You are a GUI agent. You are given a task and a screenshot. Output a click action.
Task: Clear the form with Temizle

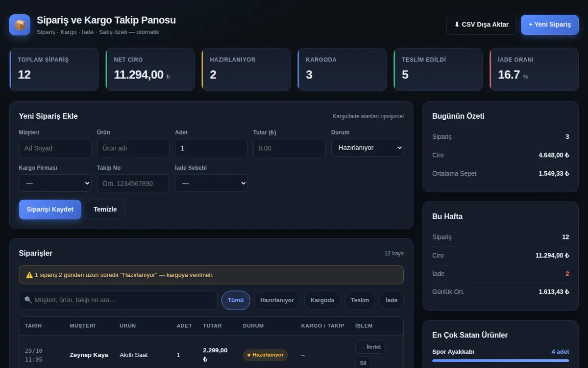tap(105, 210)
